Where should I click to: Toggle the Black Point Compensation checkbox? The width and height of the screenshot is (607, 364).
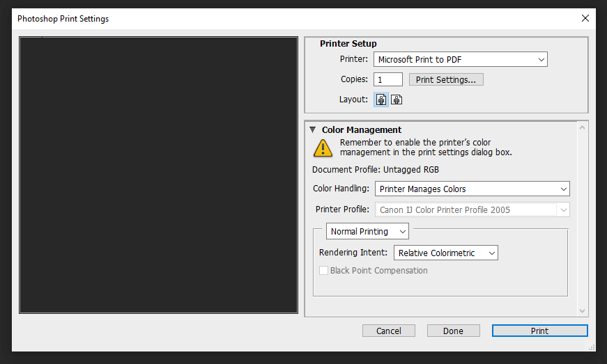tap(323, 271)
